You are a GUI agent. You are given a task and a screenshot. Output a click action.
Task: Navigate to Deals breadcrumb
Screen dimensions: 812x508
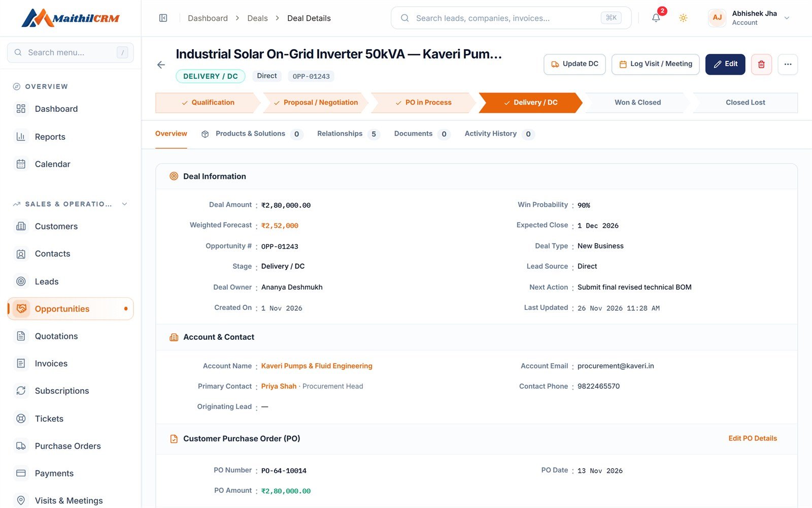coord(257,18)
